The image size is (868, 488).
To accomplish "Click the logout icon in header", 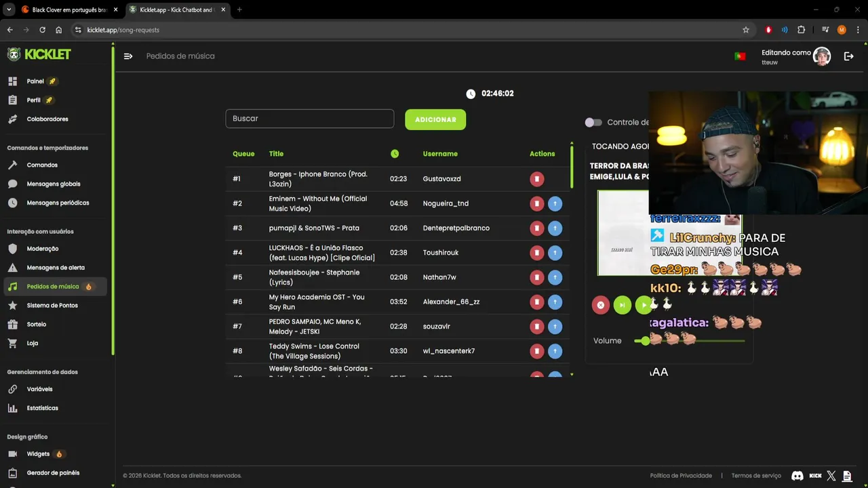I will click(x=848, y=56).
